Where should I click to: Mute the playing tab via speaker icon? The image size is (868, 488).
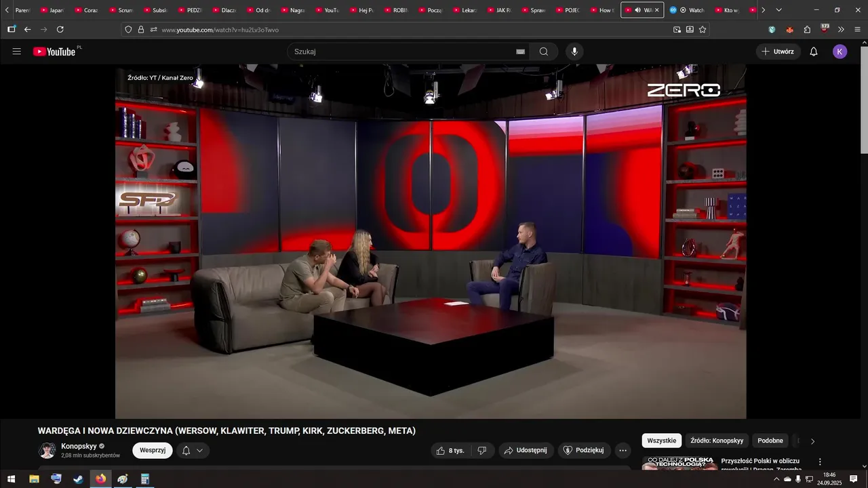click(x=637, y=10)
